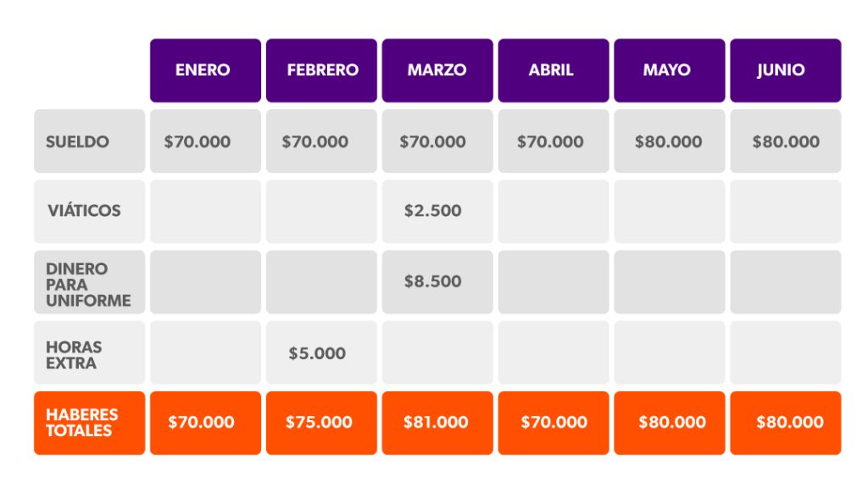
Task: Click the SUELDO row label
Action: 90,141
